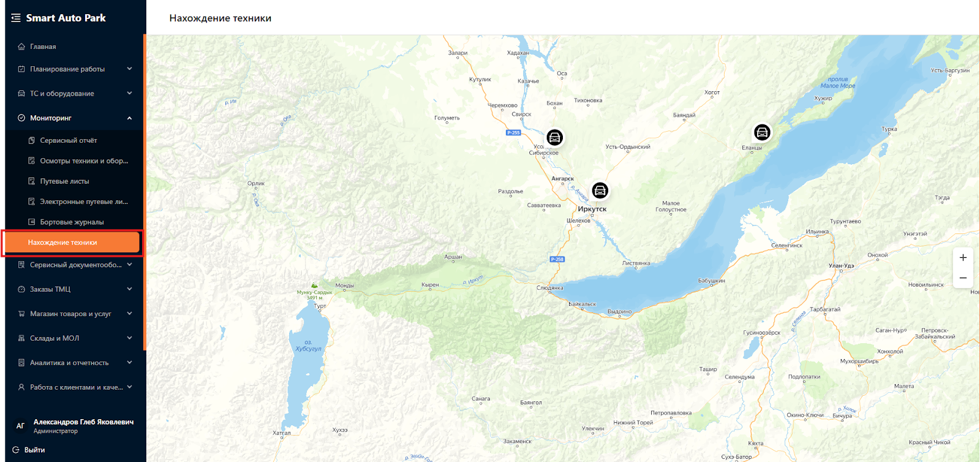980x462 pixels.
Task: Zoom out the map with minus button
Action: [963, 278]
